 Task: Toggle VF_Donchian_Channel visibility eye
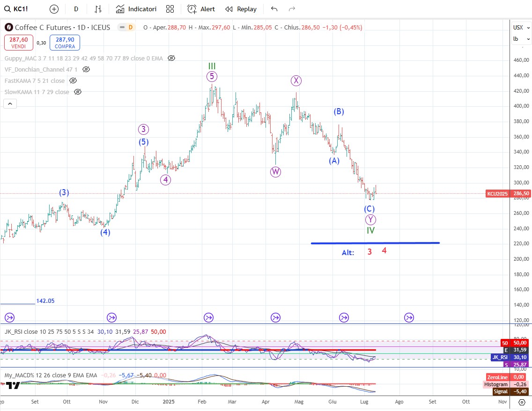86,69
